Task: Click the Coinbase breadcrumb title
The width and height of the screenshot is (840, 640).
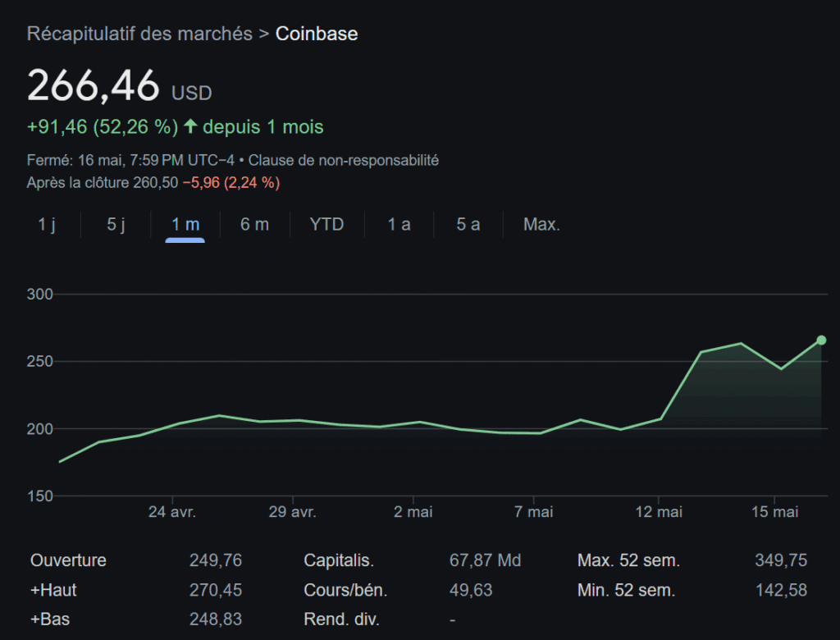Action: tap(317, 34)
